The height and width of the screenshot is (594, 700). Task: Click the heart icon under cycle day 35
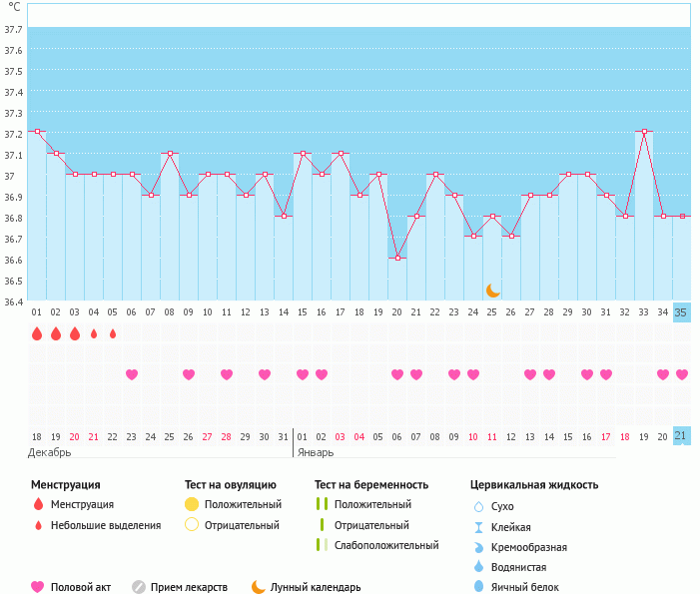pos(681,374)
